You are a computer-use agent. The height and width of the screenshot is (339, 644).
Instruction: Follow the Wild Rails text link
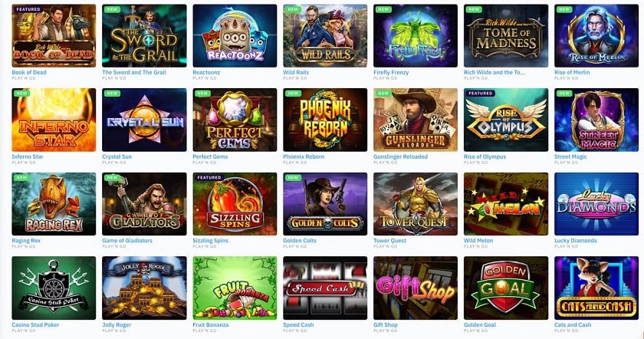coord(296,72)
